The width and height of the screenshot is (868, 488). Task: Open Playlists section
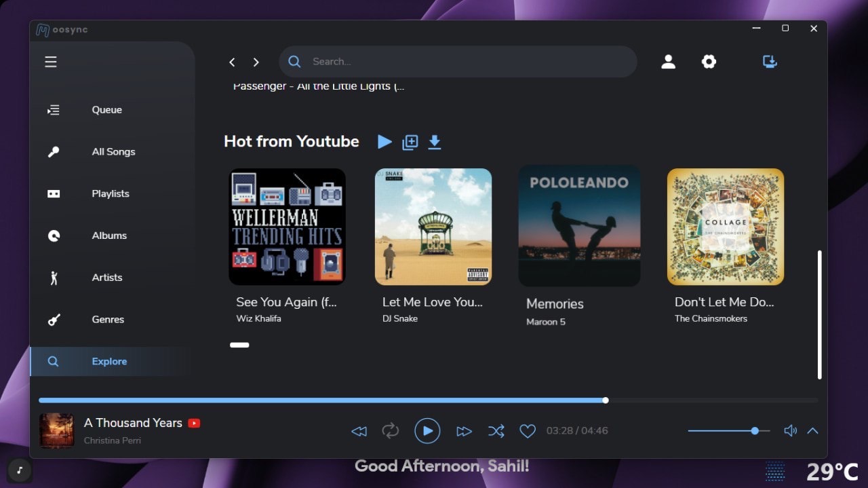[x=109, y=193]
